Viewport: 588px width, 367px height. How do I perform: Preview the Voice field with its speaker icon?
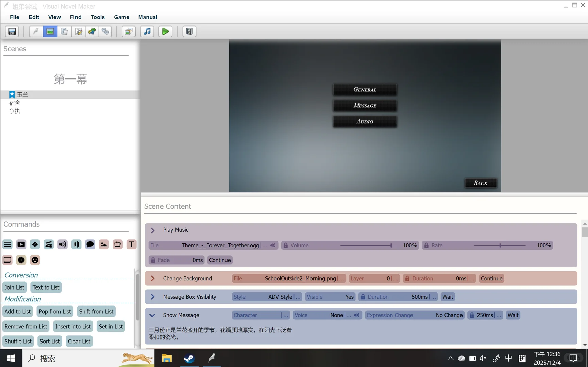(x=357, y=315)
